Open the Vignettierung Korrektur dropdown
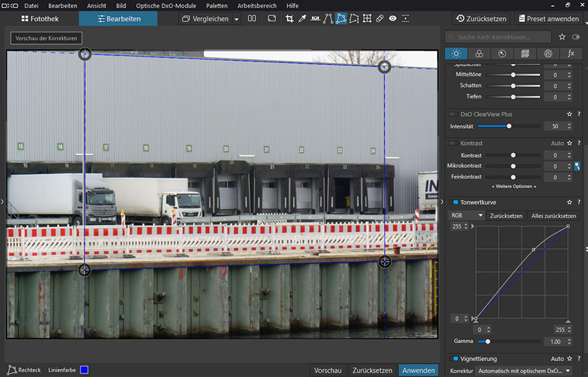The width and height of the screenshot is (588, 377). click(x=524, y=371)
